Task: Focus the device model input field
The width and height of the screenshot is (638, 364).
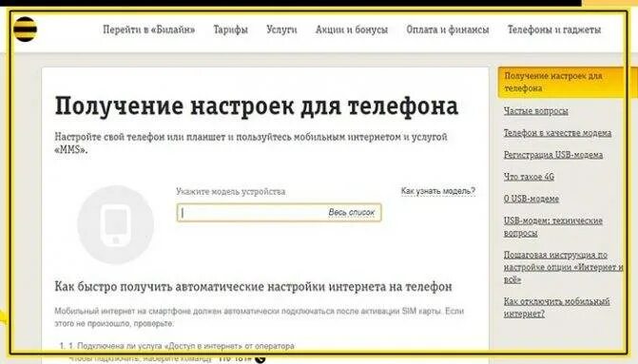Action: pos(279,212)
